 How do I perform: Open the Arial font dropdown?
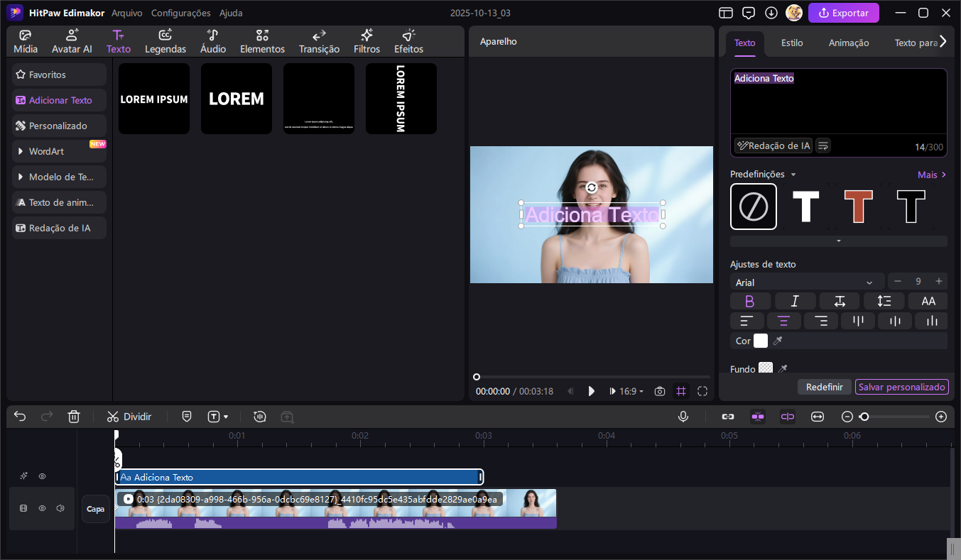[807, 282]
